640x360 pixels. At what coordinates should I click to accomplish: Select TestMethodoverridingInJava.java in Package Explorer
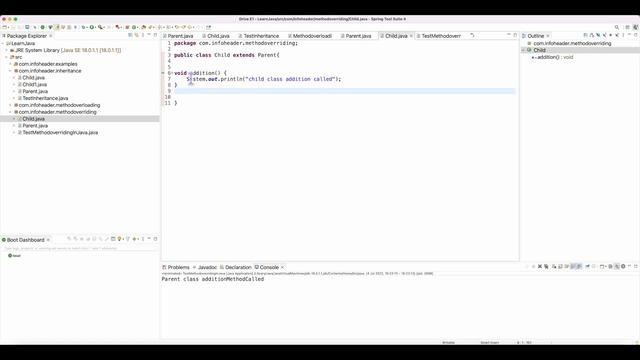(60, 133)
